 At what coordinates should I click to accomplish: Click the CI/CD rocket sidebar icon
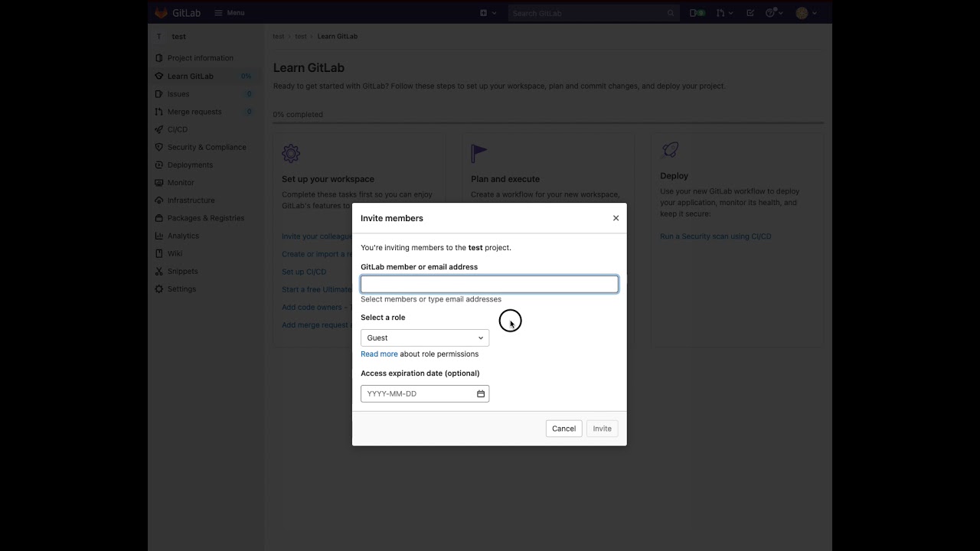coord(159,129)
